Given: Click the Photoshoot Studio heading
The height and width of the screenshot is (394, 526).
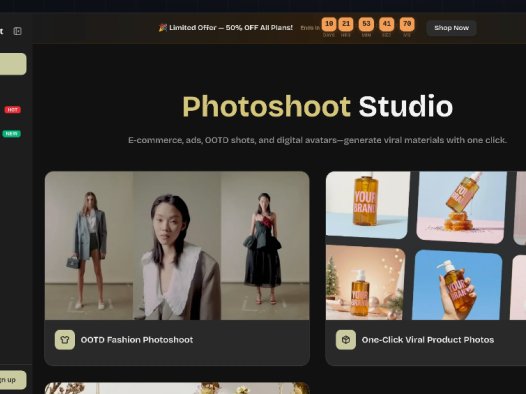Looking at the screenshot, I should pos(317,107).
